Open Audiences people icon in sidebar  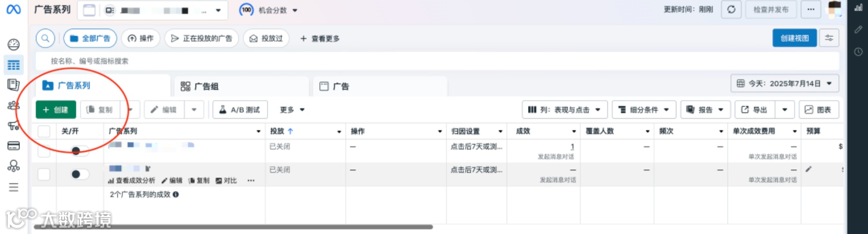pyautogui.click(x=14, y=105)
